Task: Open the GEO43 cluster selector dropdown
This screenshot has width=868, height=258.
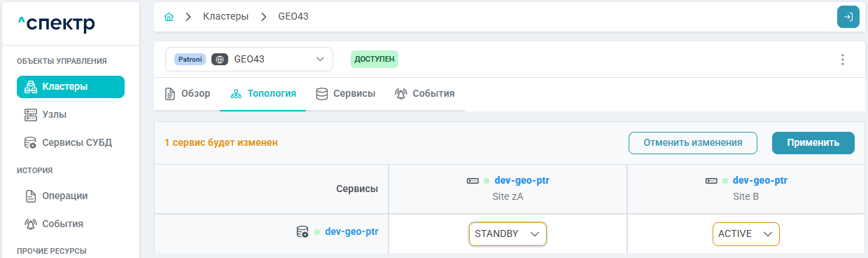Action: [x=249, y=60]
